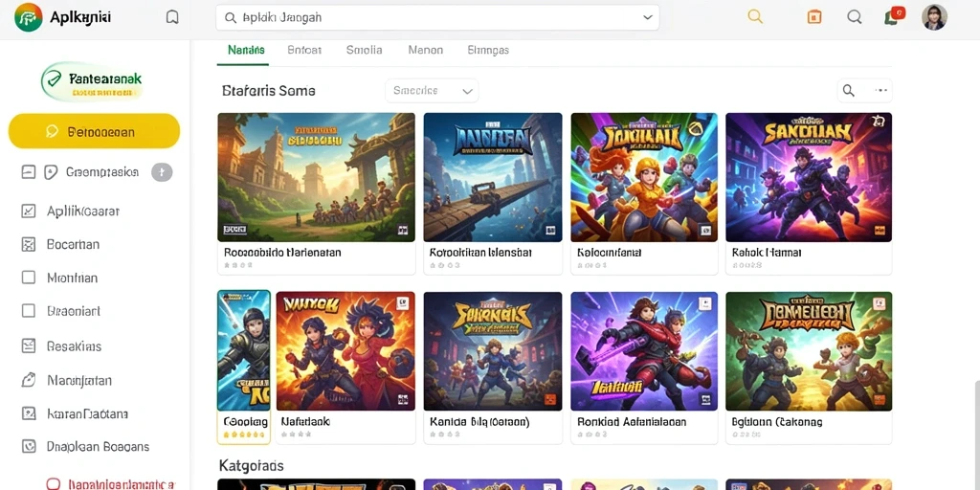Screen dimensions: 980x490
Task: Open the Aplik sidebar link
Action: tap(83, 212)
